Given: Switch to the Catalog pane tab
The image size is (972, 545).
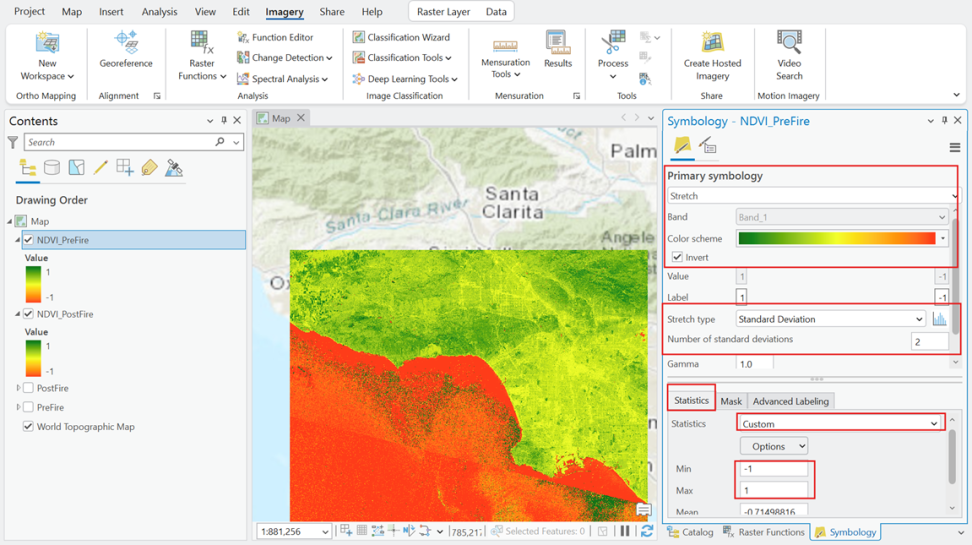Looking at the screenshot, I should coord(690,532).
